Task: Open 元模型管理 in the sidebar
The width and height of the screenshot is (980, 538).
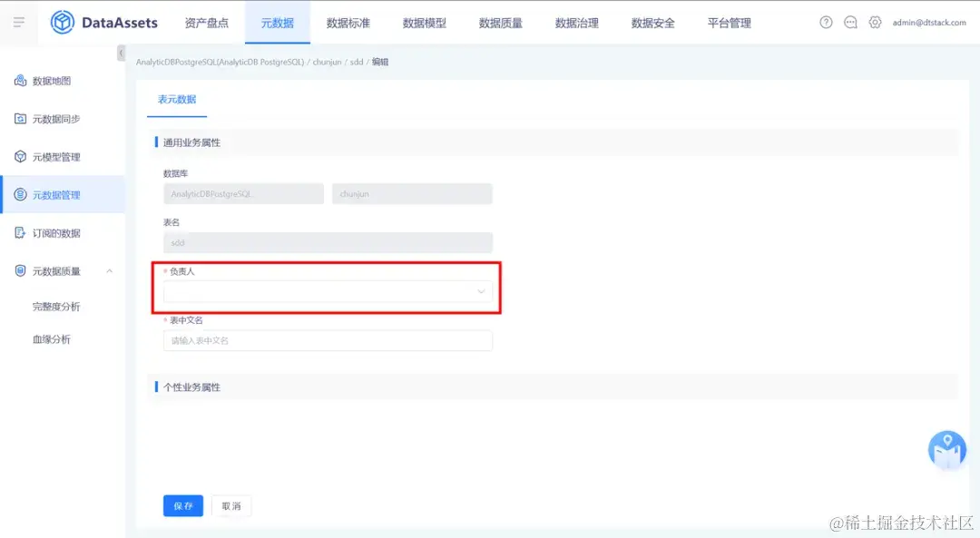Action: tap(56, 157)
